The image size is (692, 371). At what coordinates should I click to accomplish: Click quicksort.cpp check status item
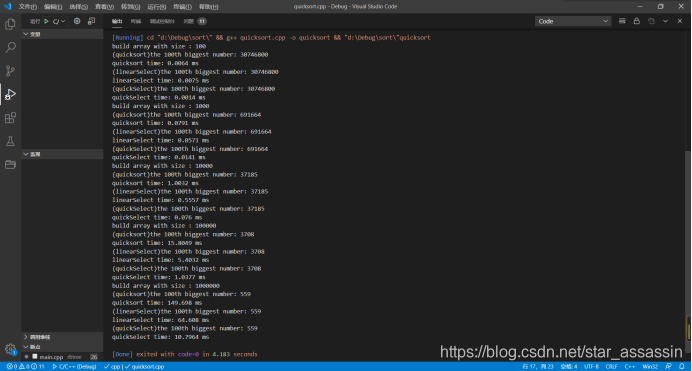(144, 367)
